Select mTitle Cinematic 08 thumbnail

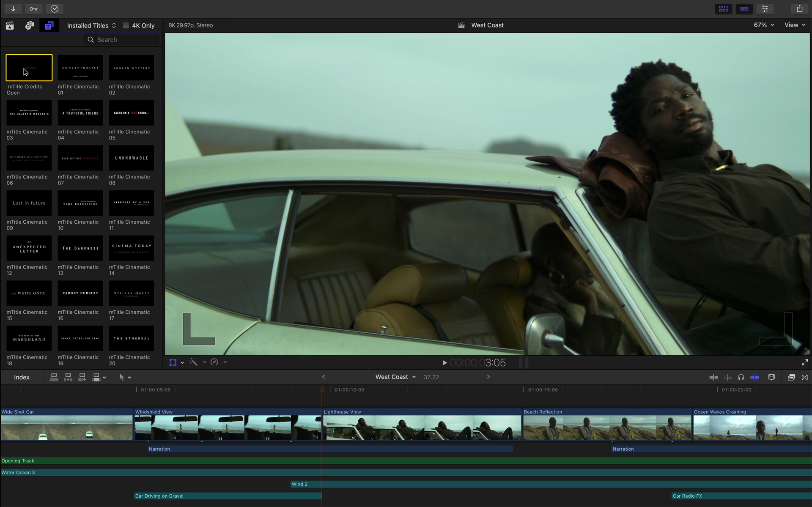point(132,158)
